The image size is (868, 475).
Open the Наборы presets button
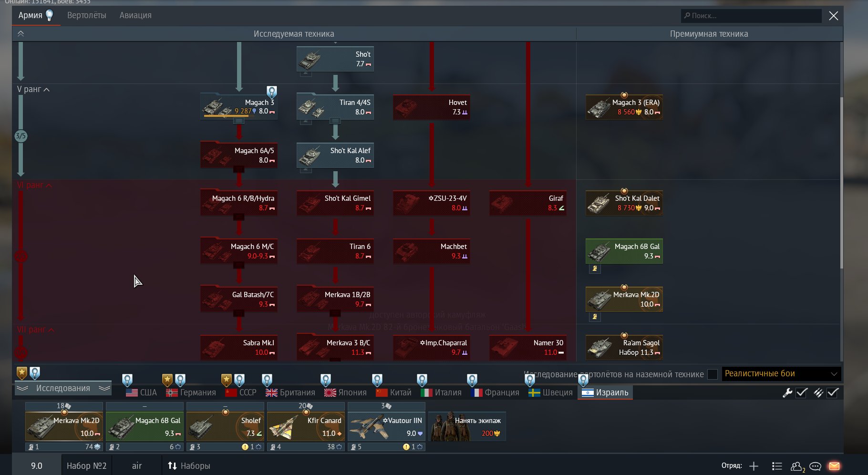(x=189, y=465)
